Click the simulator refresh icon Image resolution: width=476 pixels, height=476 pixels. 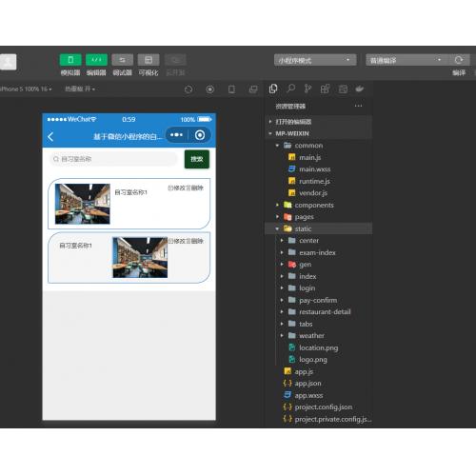click(x=188, y=89)
